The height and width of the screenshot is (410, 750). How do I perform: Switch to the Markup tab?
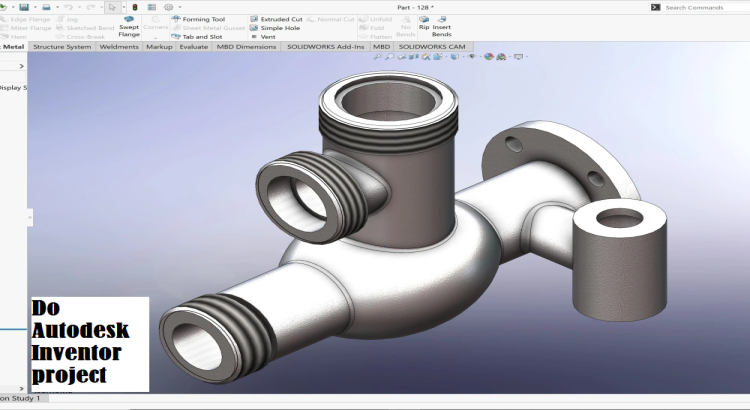click(x=159, y=46)
